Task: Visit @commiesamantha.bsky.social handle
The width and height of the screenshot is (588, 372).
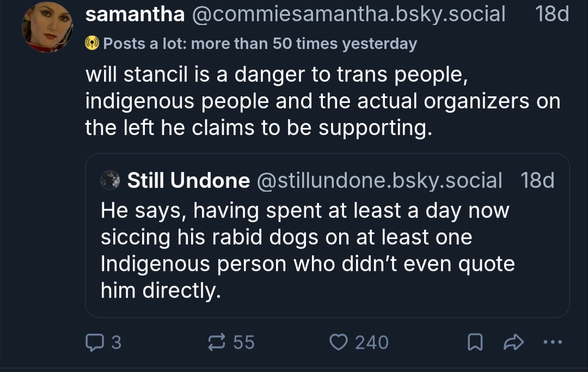Action: [348, 14]
